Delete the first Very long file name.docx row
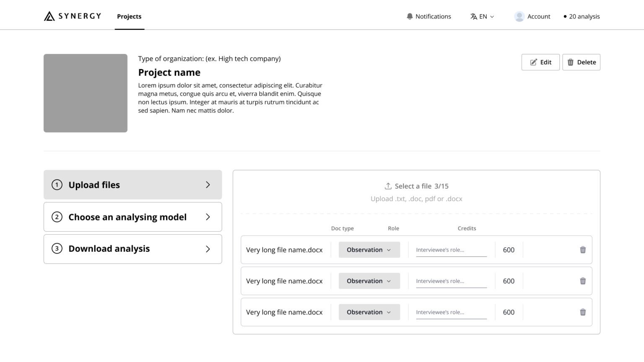This screenshot has height=362, width=644. pos(582,250)
